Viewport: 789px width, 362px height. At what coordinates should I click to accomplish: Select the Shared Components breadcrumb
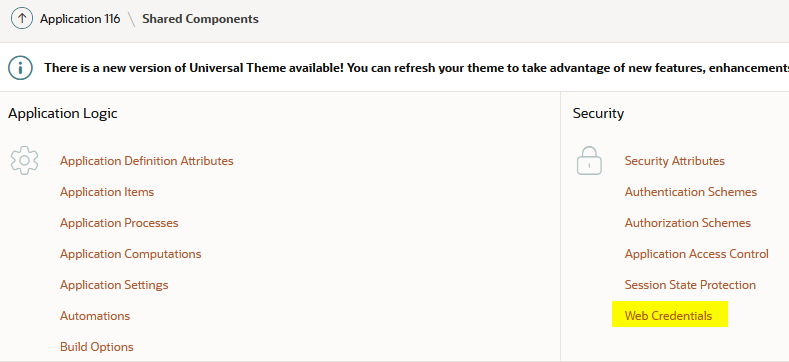[x=200, y=19]
